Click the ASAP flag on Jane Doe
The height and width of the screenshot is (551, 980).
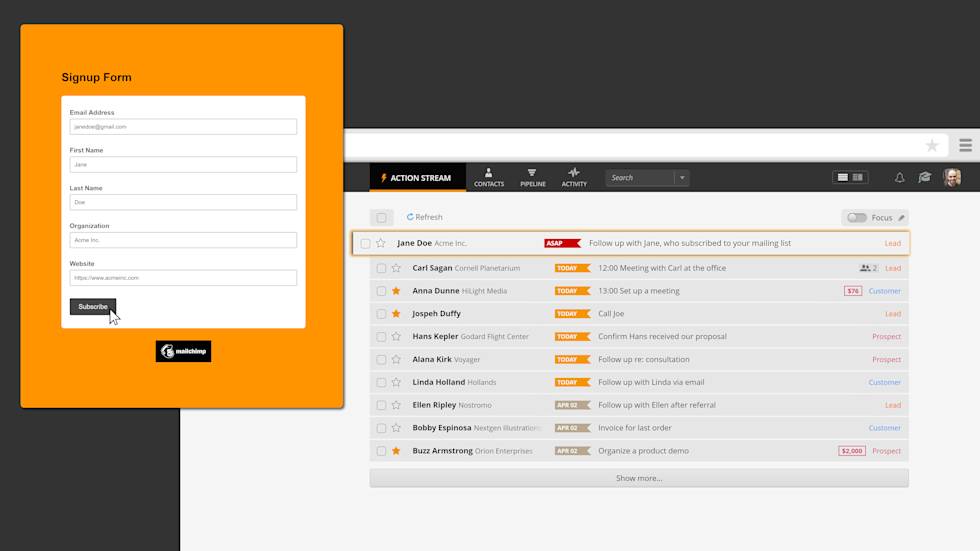(562, 243)
